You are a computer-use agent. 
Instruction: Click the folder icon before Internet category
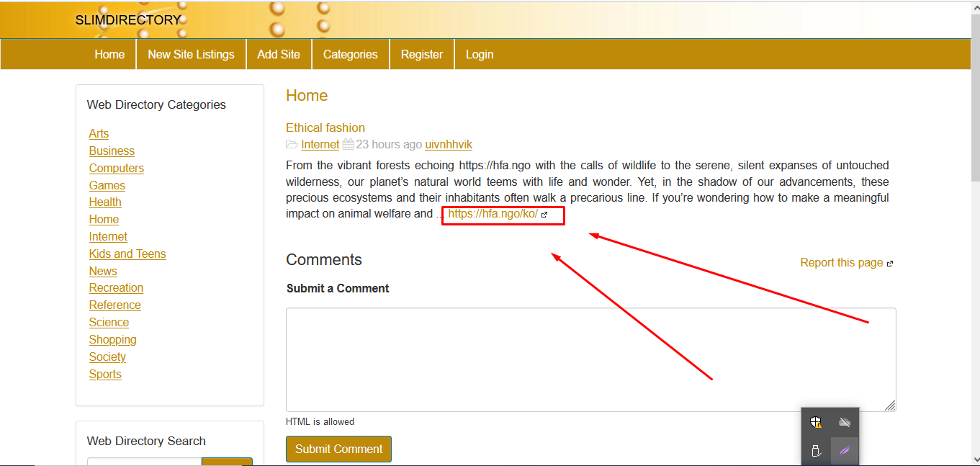292,145
